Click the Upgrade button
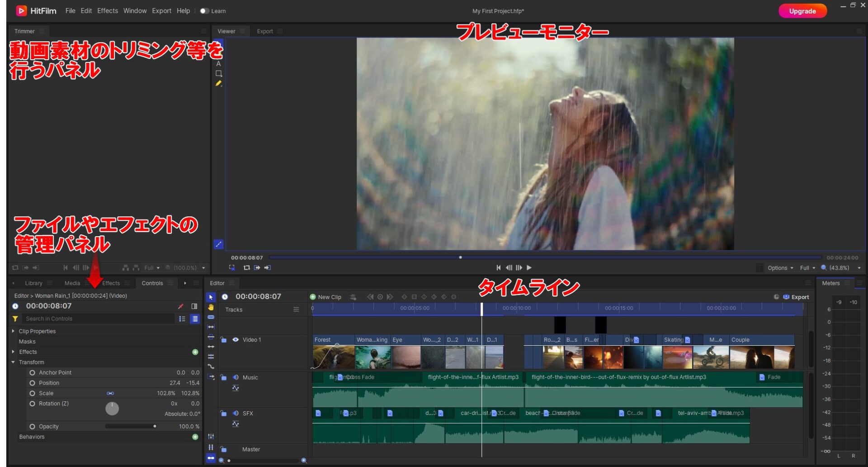 pos(802,10)
